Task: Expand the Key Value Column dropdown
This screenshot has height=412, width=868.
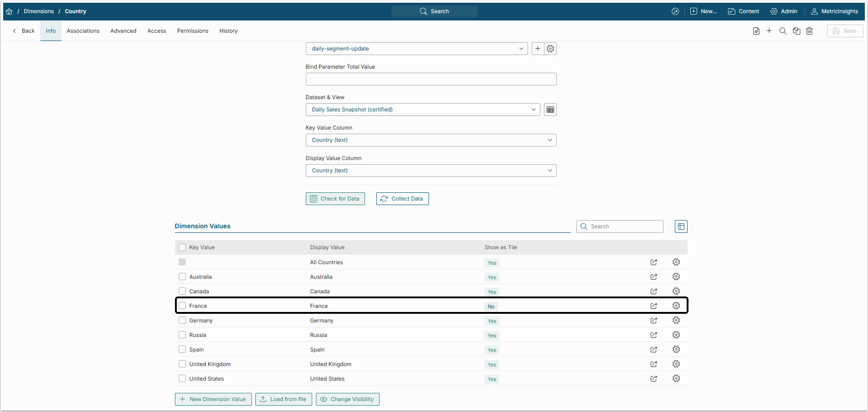Action: click(x=430, y=140)
